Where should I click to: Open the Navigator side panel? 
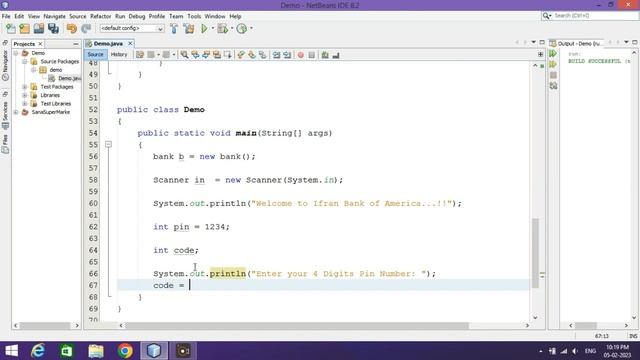click(5, 61)
